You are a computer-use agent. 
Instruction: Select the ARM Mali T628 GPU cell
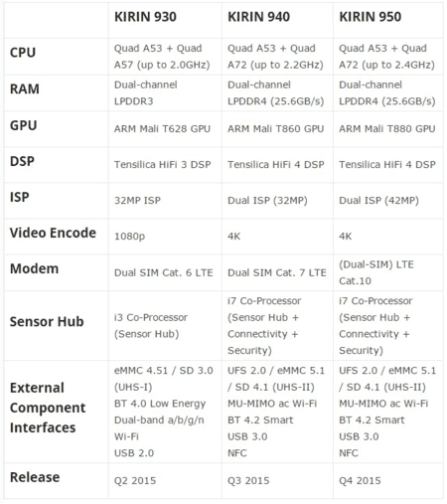click(162, 128)
